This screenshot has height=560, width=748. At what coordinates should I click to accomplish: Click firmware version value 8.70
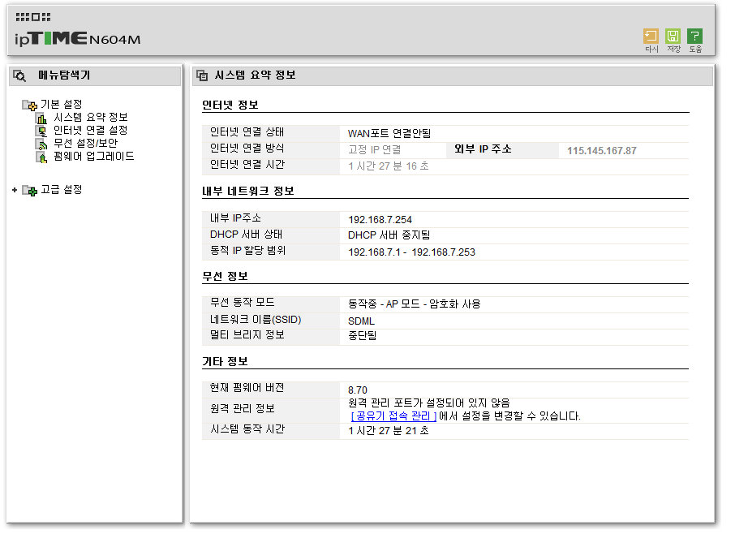point(358,390)
